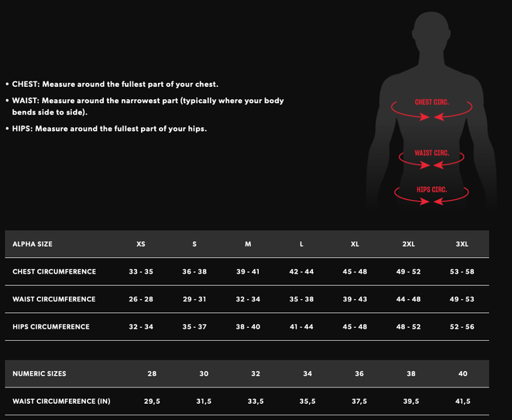Click the HIPS measuring instruction text
Viewport: 512px width, 420px height.
point(109,129)
